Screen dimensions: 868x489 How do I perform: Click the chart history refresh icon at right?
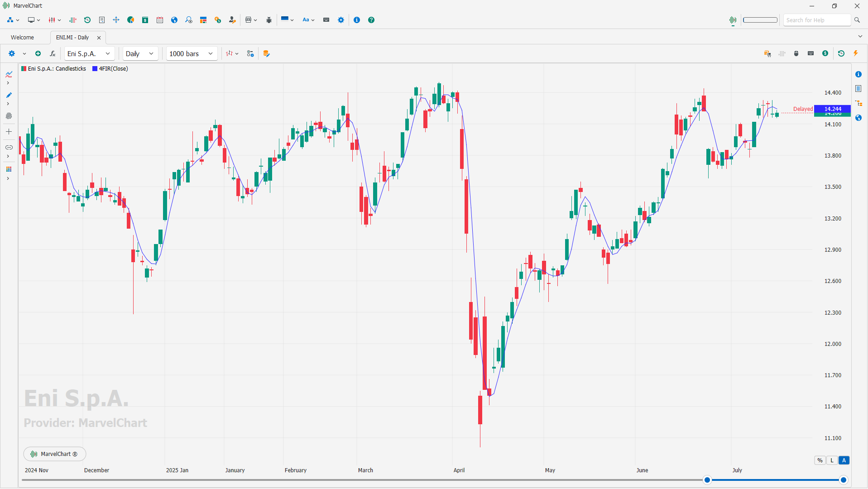click(x=841, y=53)
